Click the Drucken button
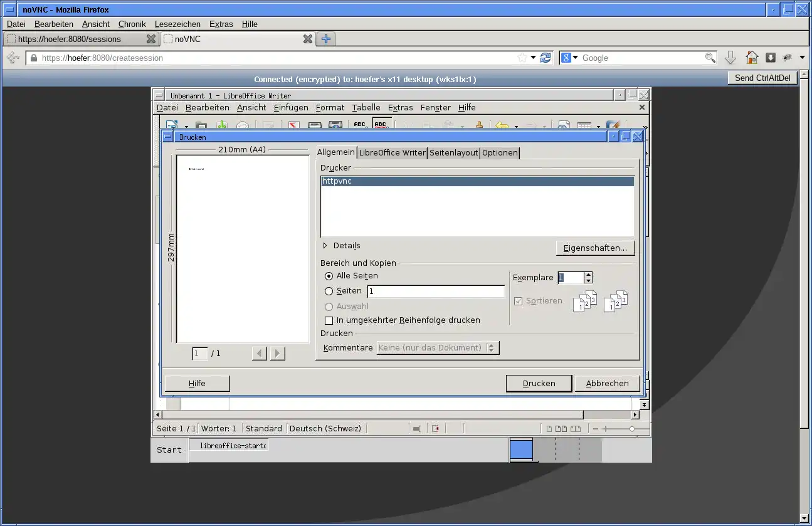This screenshot has width=812, height=526. pyautogui.click(x=539, y=383)
